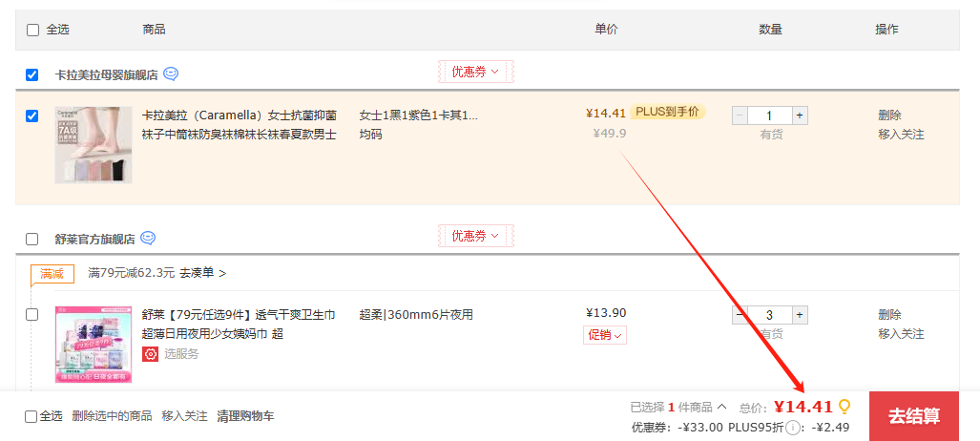Click 清理购物车 in bottom bar
The width and height of the screenshot is (980, 441).
tap(245, 416)
